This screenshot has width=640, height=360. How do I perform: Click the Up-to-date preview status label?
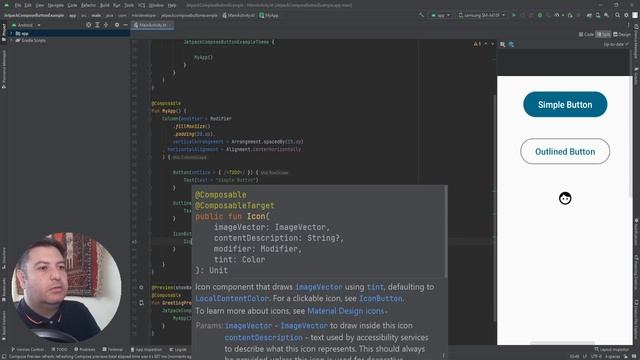[616, 44]
